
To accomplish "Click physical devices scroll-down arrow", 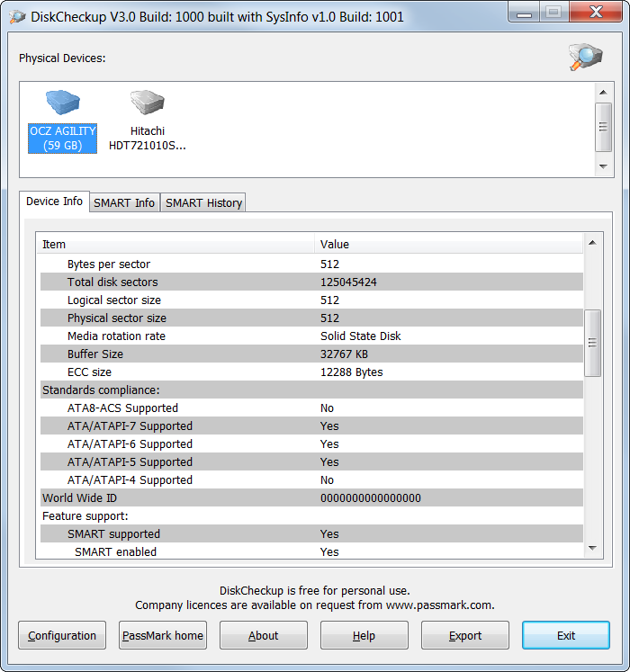I will point(603,166).
